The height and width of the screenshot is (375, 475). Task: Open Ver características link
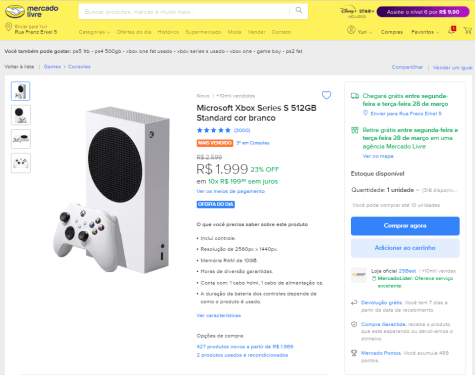[x=219, y=315]
